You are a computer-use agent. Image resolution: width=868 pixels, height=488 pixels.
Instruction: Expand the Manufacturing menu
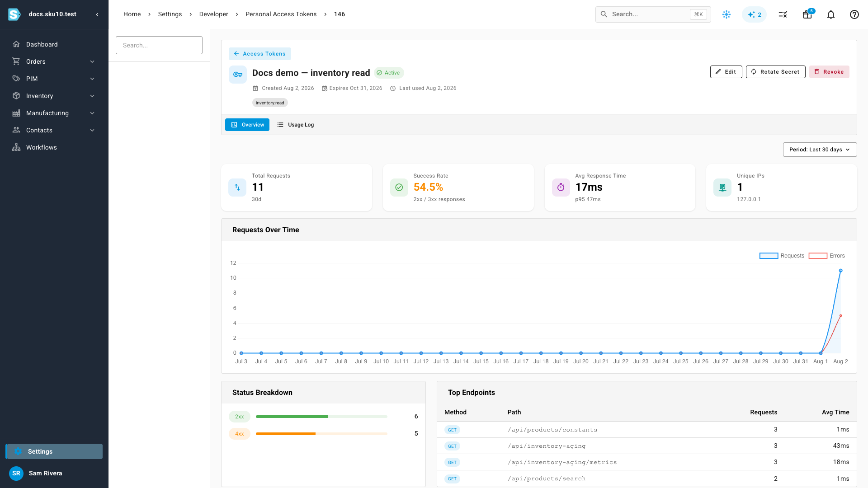tap(92, 113)
